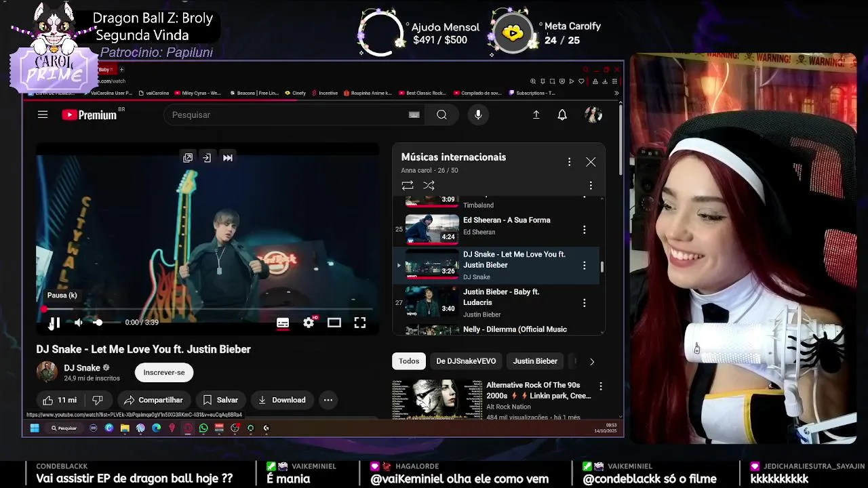Adjust the player volume slider
Viewport: 868px width, 488px height.
point(105,323)
